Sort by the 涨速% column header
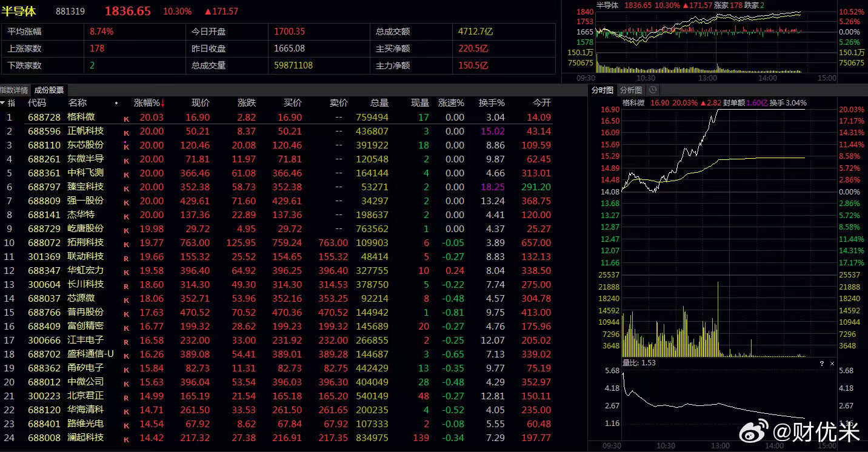 (451, 103)
